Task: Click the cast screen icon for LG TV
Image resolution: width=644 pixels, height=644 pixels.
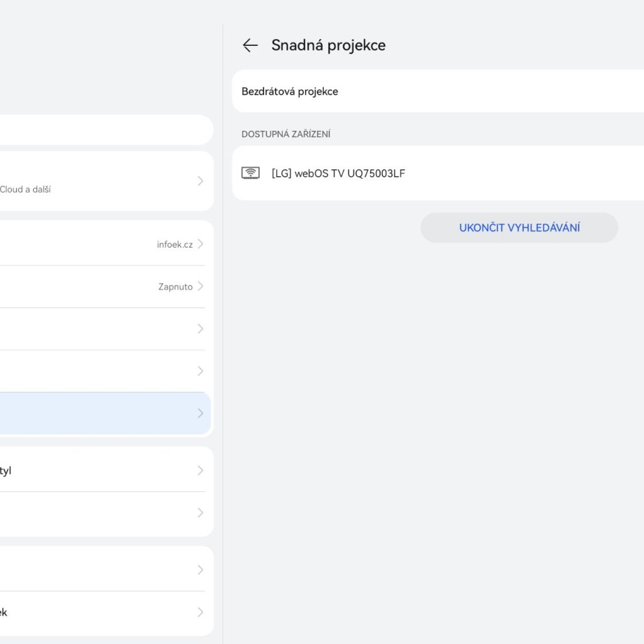Action: pos(250,173)
